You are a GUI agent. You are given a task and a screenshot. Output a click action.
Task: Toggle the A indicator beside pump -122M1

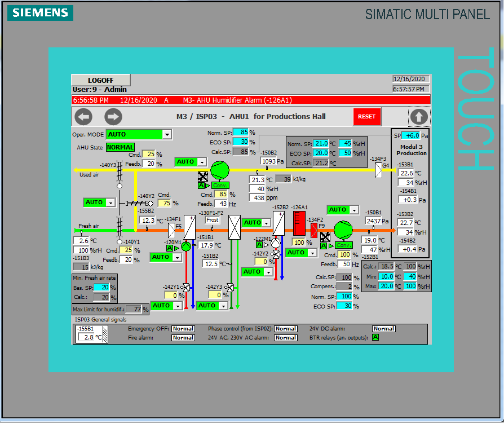[x=259, y=245]
